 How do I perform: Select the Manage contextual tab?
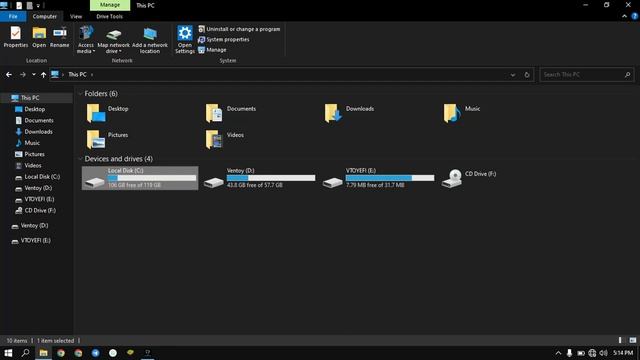click(110, 5)
